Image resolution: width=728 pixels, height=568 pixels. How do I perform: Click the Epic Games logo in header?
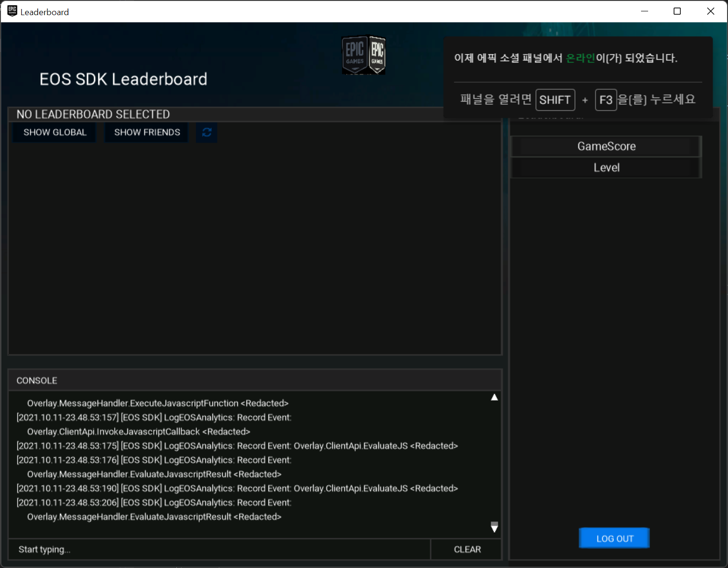[364, 55]
